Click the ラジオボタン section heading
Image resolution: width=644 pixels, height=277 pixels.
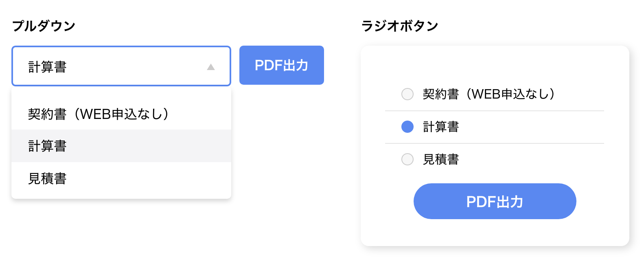click(399, 25)
